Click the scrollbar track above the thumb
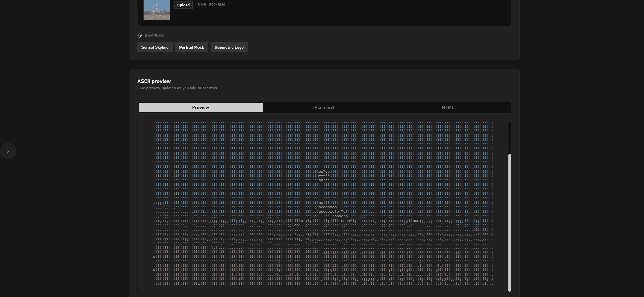644x297 pixels. point(509,138)
